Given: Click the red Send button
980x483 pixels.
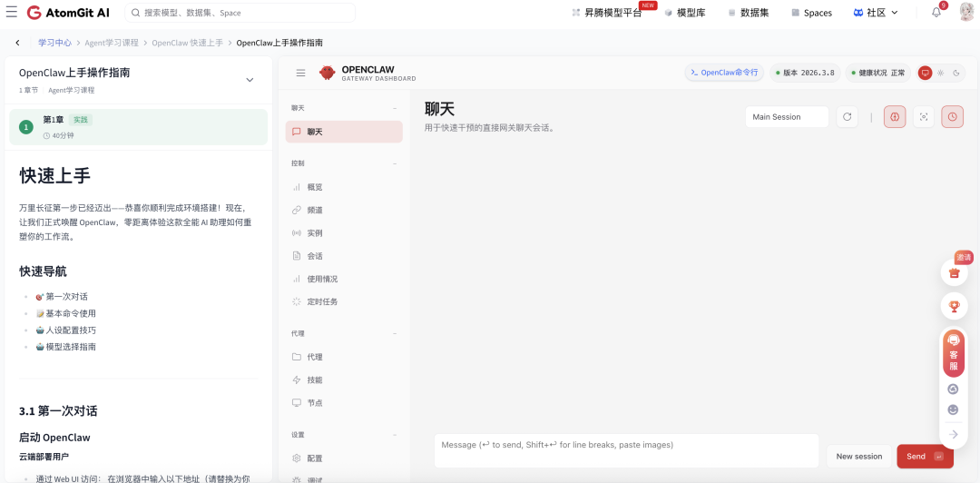Looking at the screenshot, I should [925, 456].
